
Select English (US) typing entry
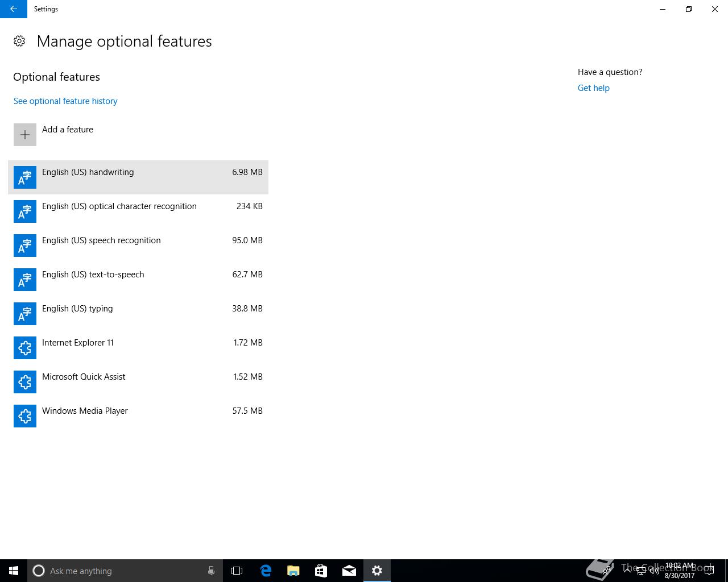tap(138, 314)
